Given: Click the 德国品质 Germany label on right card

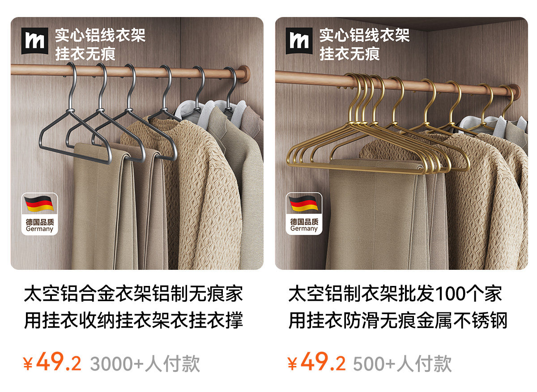Looking at the screenshot, I should coord(304,225).
